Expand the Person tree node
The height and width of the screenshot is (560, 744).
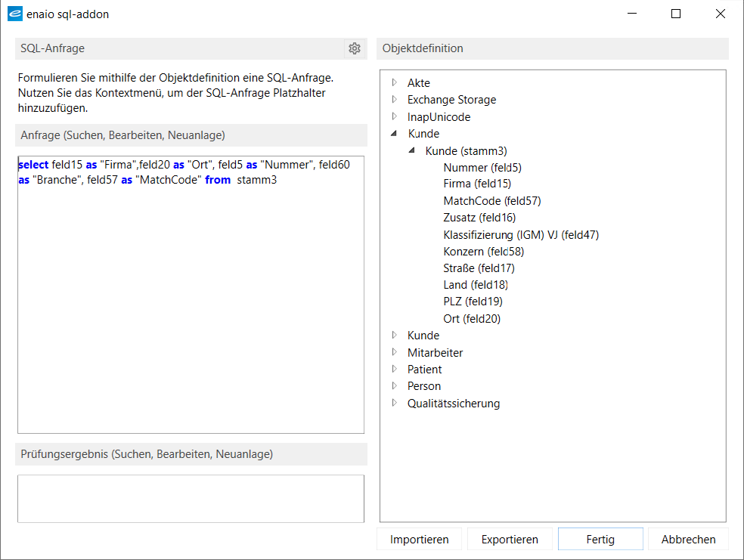point(394,385)
